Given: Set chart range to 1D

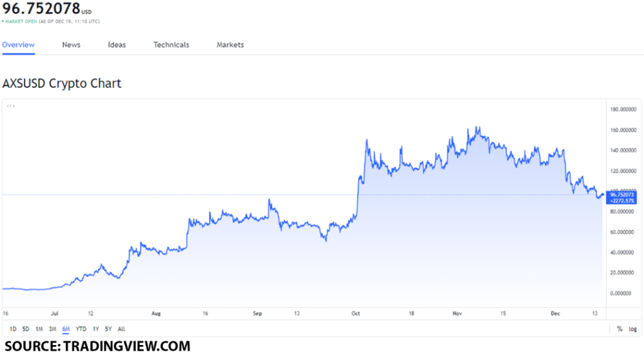Looking at the screenshot, I should click(x=13, y=329).
